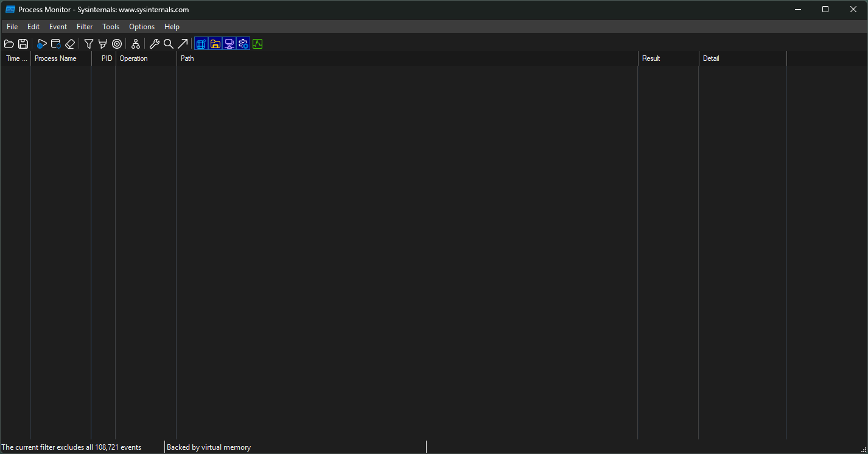868x454 pixels.
Task: Click the Jump To arrow icon
Action: [x=183, y=44]
